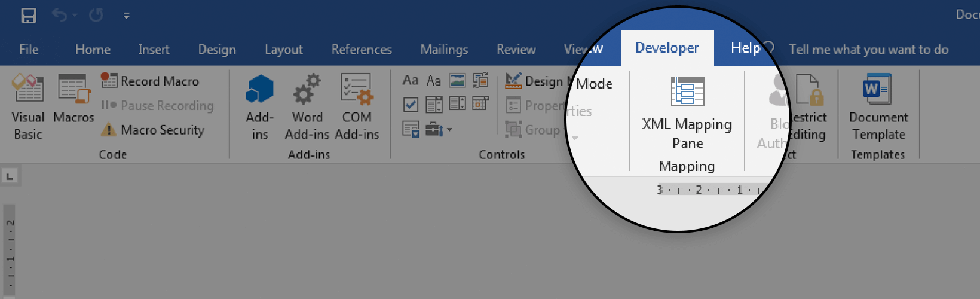Viewport: 980px width, 299px height.
Task: Open the Visual Basic editor
Action: 28,107
